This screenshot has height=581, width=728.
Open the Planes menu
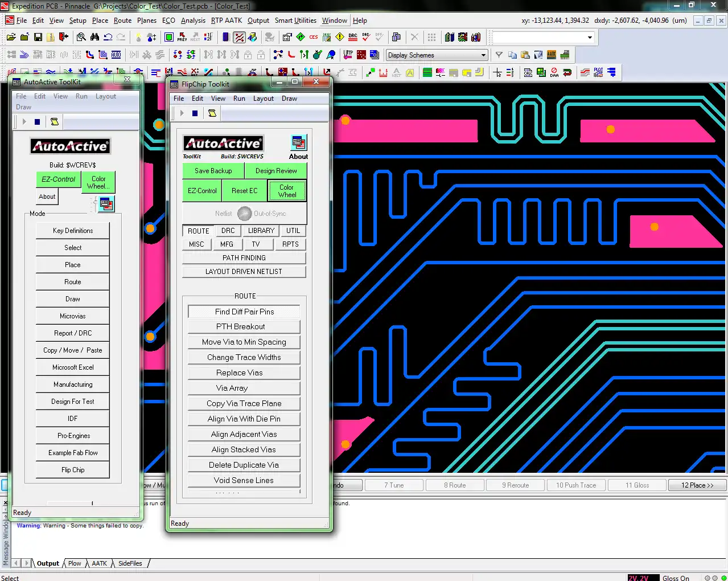(146, 21)
